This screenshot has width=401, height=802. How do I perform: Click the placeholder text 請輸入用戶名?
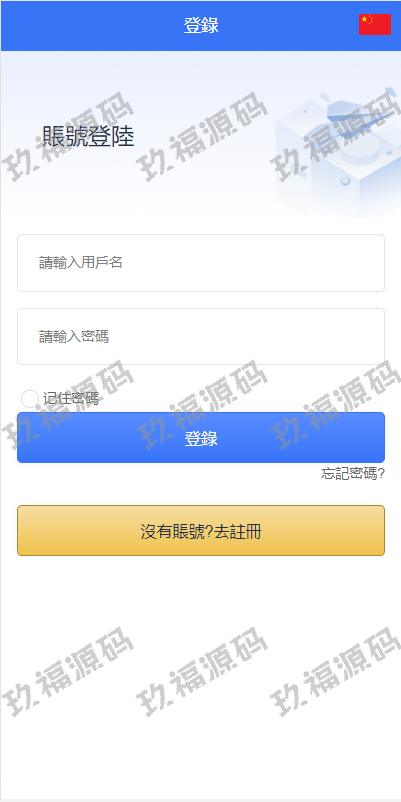click(81, 263)
